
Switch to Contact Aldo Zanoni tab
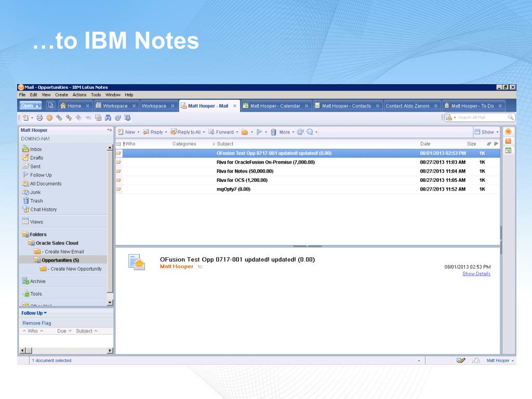(407, 106)
